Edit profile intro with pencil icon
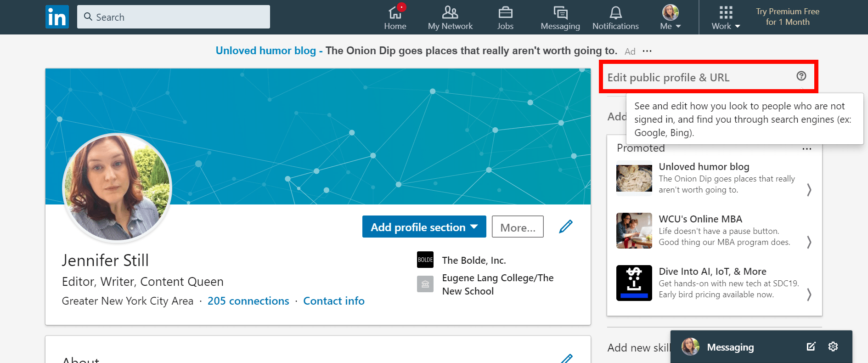 pos(566,227)
